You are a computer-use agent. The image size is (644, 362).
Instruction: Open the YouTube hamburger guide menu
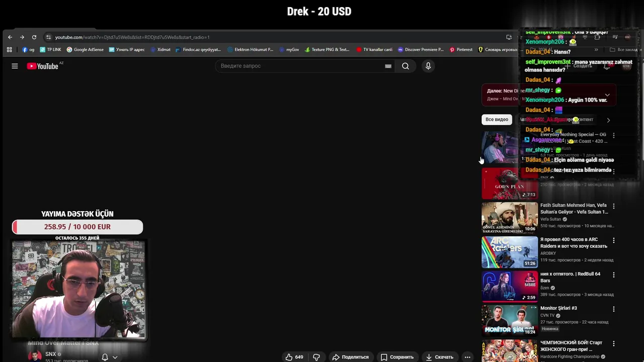click(15, 66)
